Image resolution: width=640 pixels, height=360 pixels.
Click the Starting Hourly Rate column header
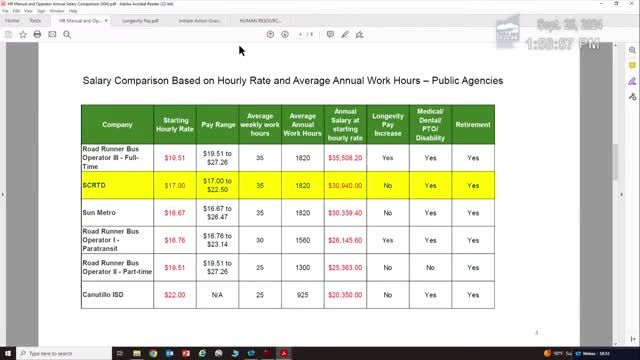(175, 124)
